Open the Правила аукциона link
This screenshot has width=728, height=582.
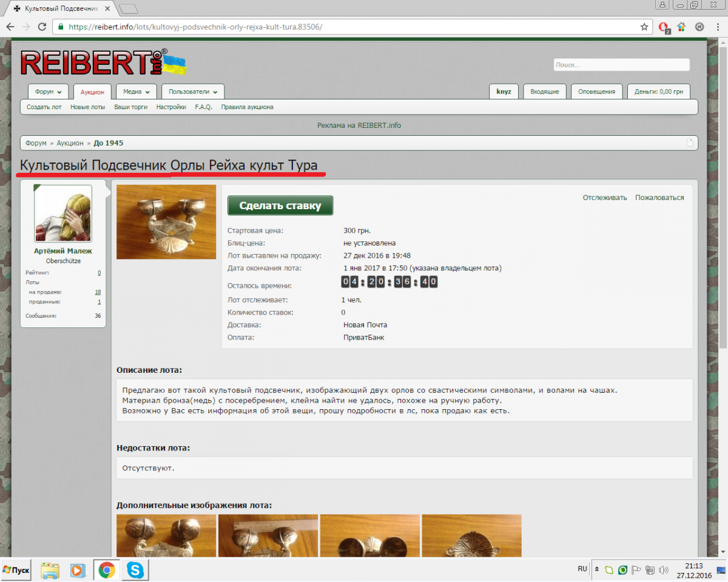247,107
